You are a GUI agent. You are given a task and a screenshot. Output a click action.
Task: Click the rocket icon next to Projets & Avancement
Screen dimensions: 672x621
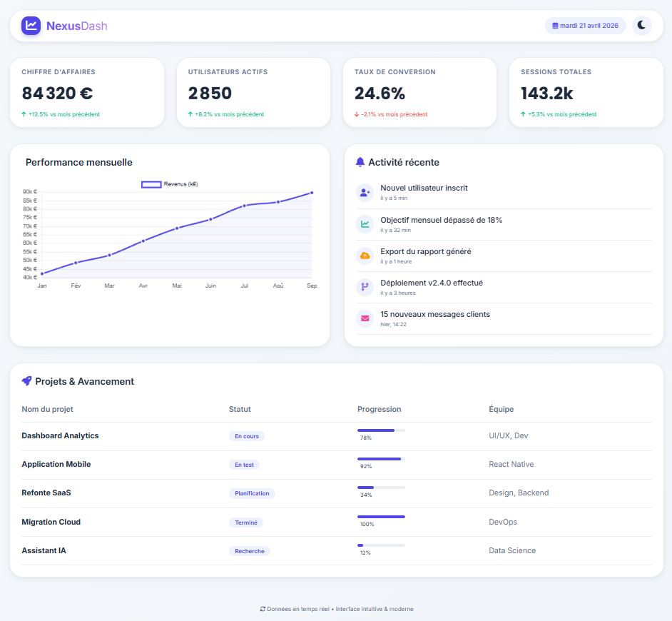[x=26, y=381]
